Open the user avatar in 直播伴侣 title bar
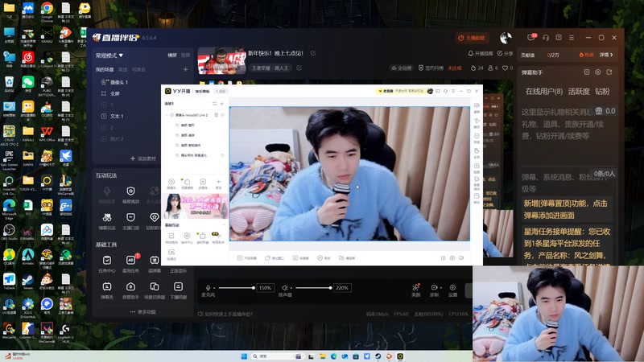Image resolution: width=644 pixels, height=362 pixels. 506,38
